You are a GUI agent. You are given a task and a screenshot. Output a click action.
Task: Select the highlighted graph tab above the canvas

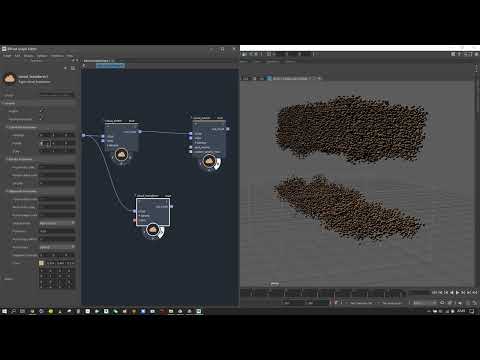pos(110,66)
